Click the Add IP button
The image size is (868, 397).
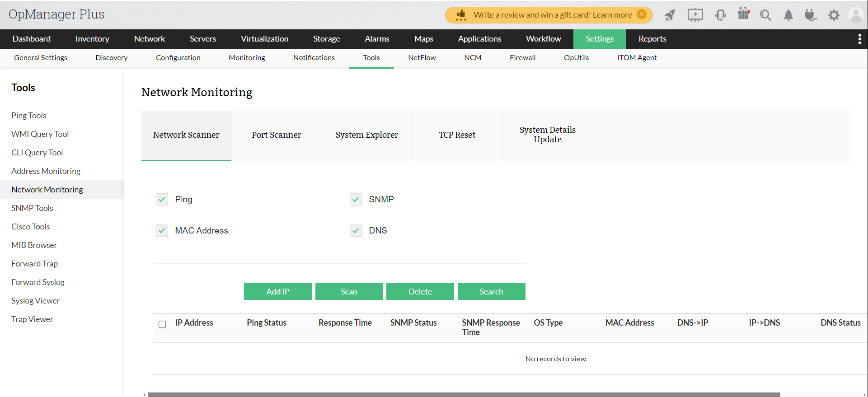coord(278,292)
